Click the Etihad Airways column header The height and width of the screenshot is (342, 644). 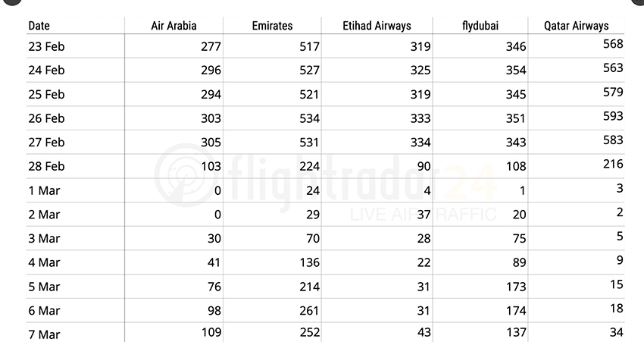pyautogui.click(x=376, y=26)
